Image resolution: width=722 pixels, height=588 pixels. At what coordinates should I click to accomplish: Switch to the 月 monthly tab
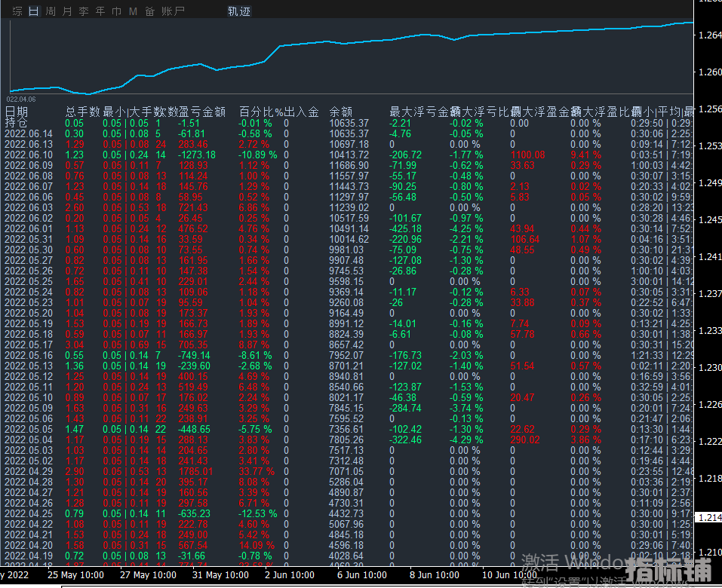(67, 11)
